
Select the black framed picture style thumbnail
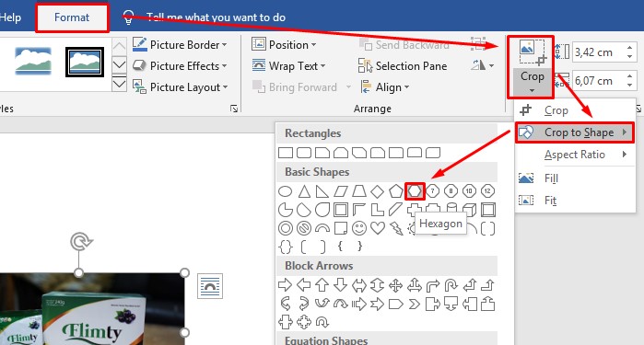coord(85,63)
